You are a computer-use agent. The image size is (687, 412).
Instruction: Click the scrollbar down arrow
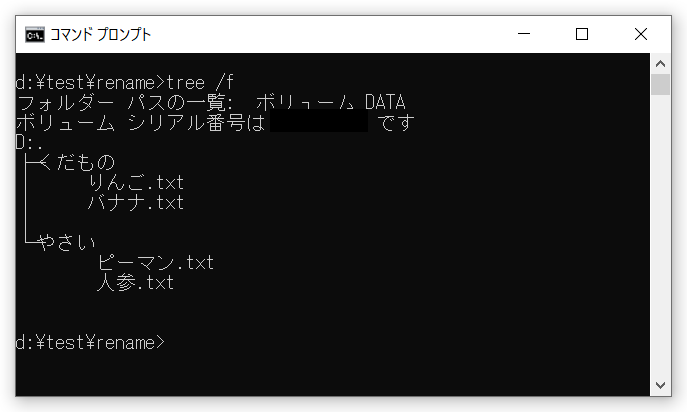[660, 385]
